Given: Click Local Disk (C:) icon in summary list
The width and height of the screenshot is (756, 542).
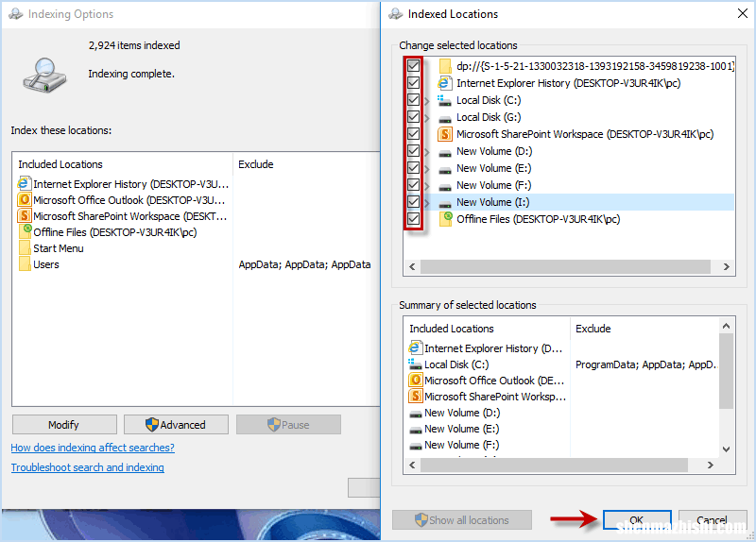Looking at the screenshot, I should coord(415,364).
